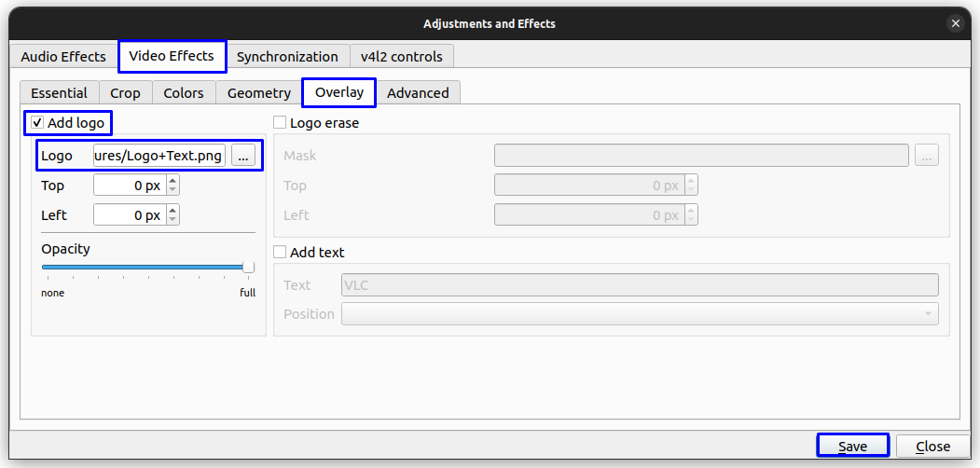Select the Essential sub-tab
This screenshot has width=980, height=468.
click(x=59, y=93)
